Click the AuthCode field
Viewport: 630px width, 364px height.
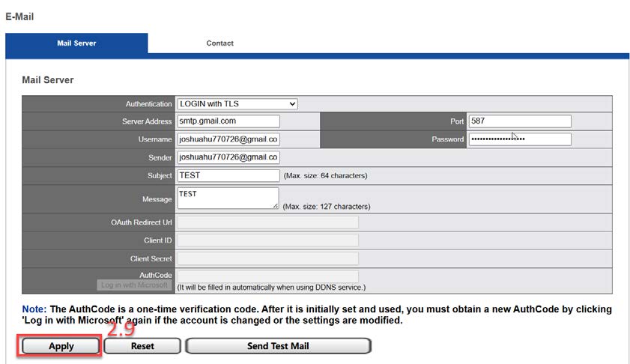tap(268, 276)
